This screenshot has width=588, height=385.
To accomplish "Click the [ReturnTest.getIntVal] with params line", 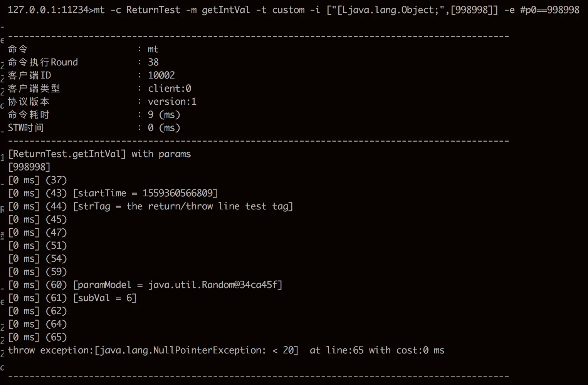I will (99, 154).
